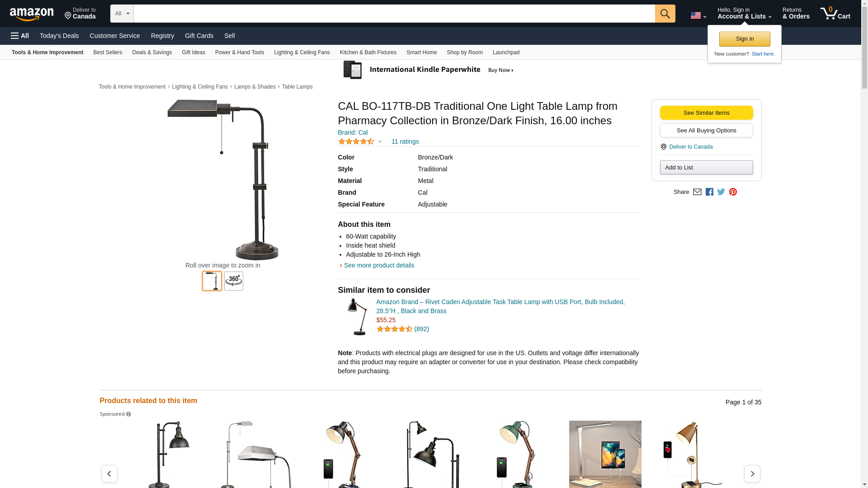This screenshot has height=488, width=868.
Task: Click the See Similar Items button
Action: pyautogui.click(x=706, y=113)
